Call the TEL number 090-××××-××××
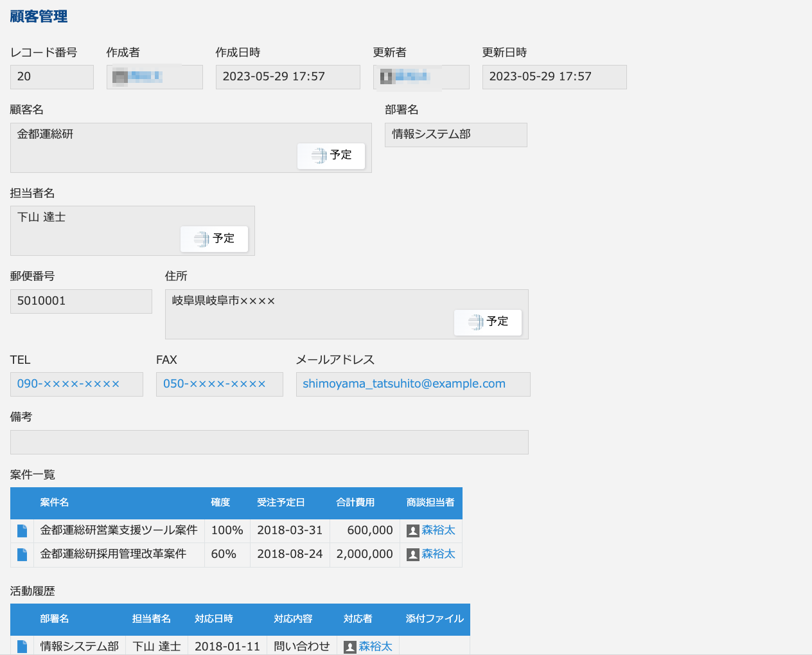Viewport: 812px width, 655px height. [x=68, y=384]
